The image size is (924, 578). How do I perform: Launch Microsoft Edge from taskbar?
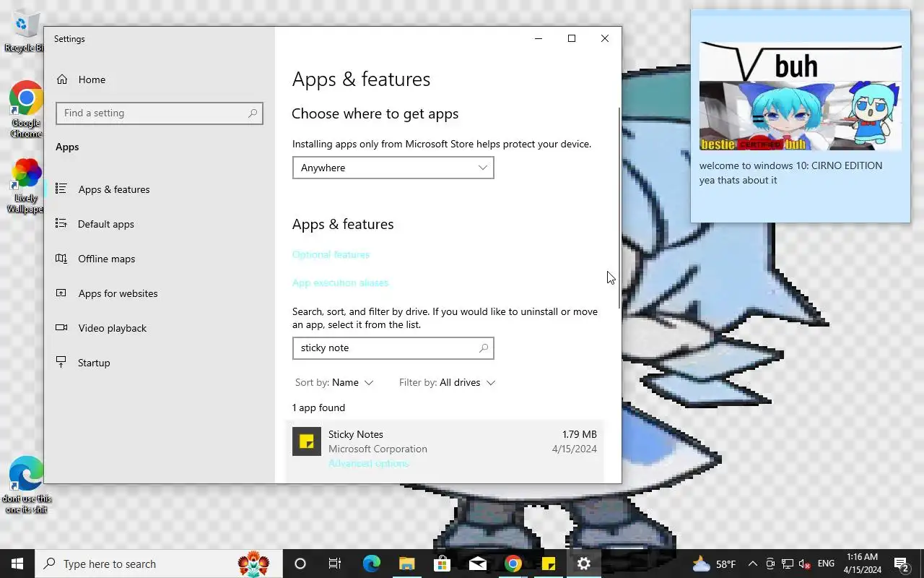372,564
